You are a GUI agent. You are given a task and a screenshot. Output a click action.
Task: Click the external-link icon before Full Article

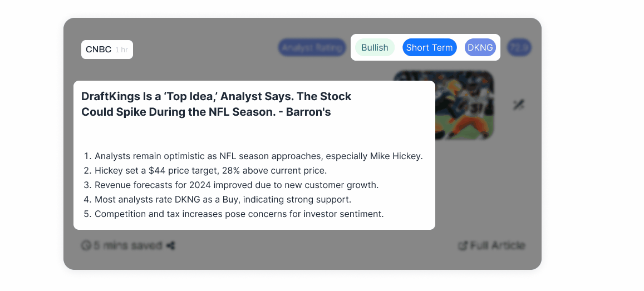[463, 246]
